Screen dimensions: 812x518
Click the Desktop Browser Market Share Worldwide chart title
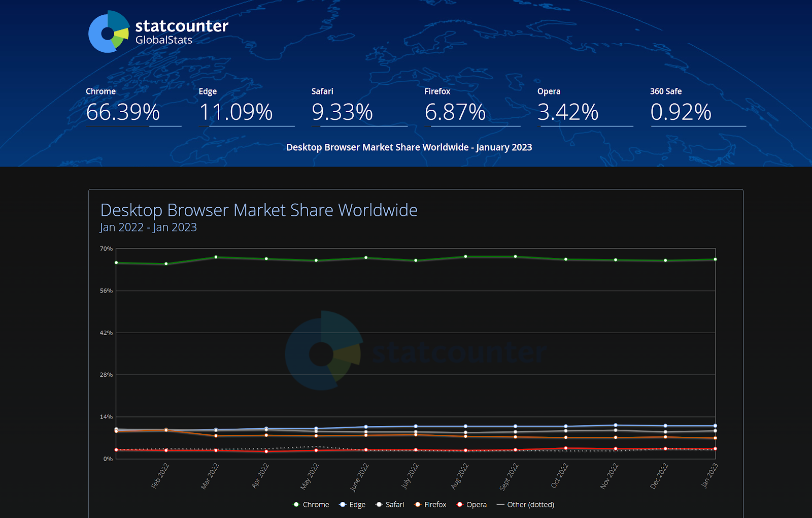click(259, 210)
